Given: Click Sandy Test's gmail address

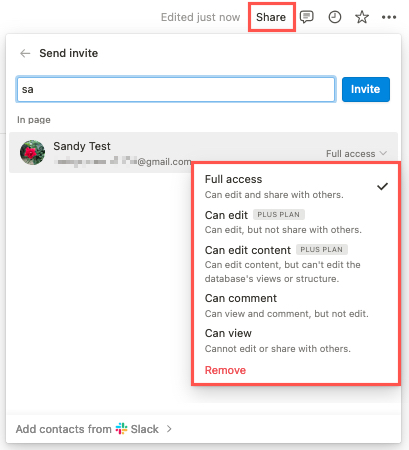Looking at the screenshot, I should [x=123, y=162].
